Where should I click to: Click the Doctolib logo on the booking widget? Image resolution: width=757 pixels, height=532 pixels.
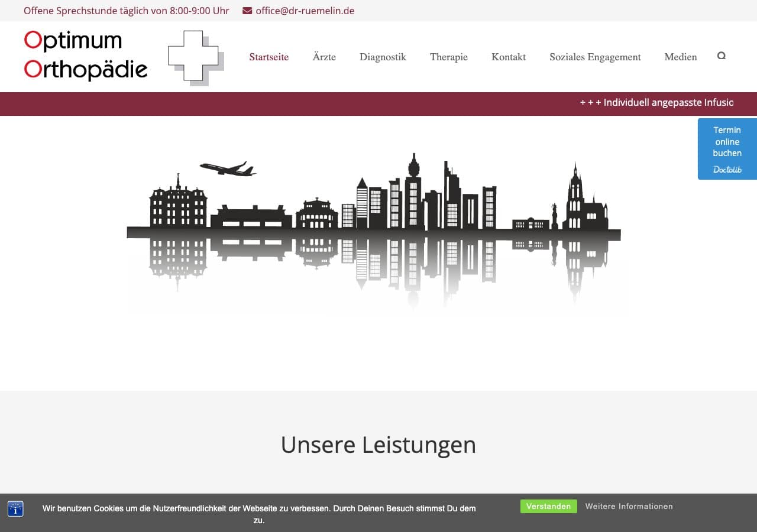coord(727,170)
